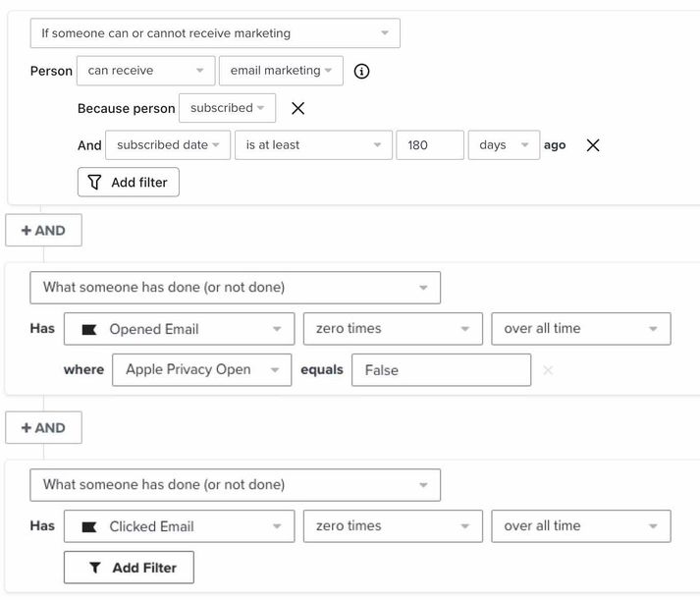Select the 'days' time unit dropdown
This screenshot has height=600, width=700.
click(x=504, y=145)
